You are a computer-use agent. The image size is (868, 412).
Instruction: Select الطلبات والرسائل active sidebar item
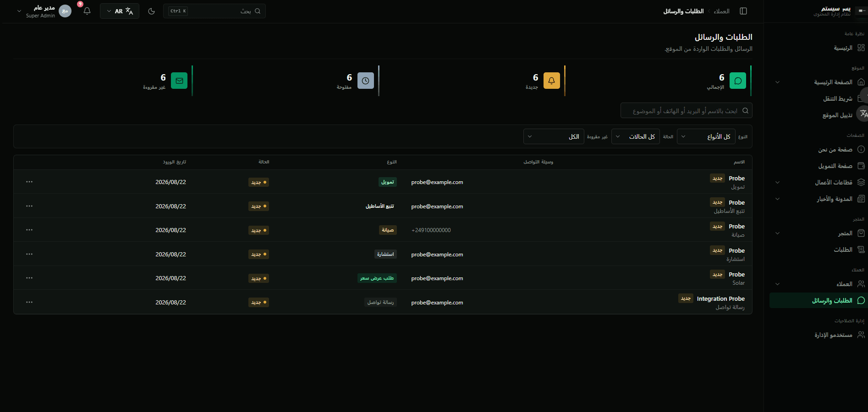(819, 301)
